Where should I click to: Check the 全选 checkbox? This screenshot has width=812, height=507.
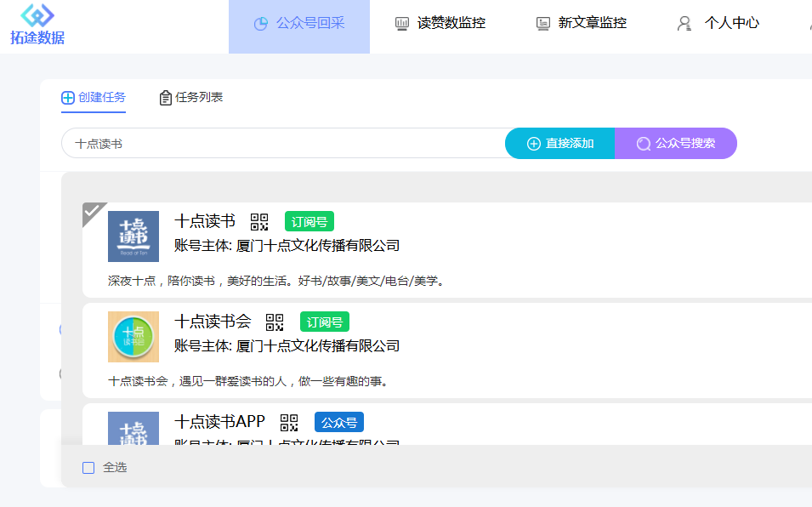(x=88, y=468)
